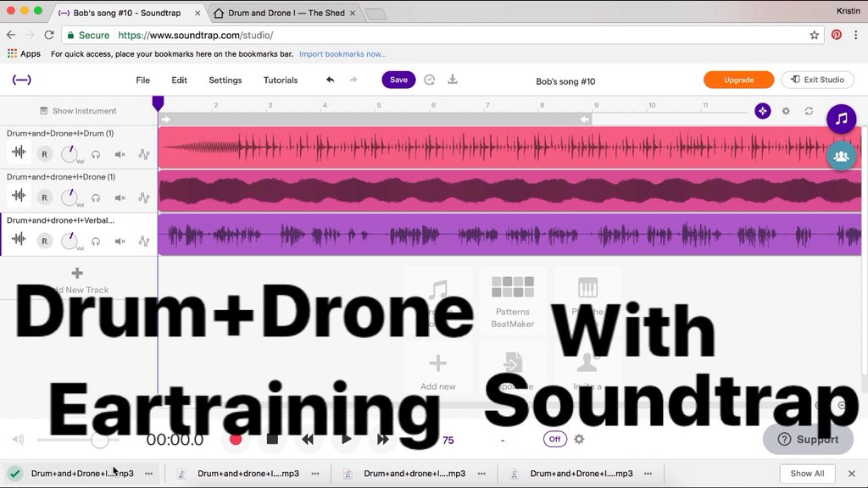This screenshot has height=488, width=868.
Task: Select the purple Verbal audio region
Action: tap(509, 235)
